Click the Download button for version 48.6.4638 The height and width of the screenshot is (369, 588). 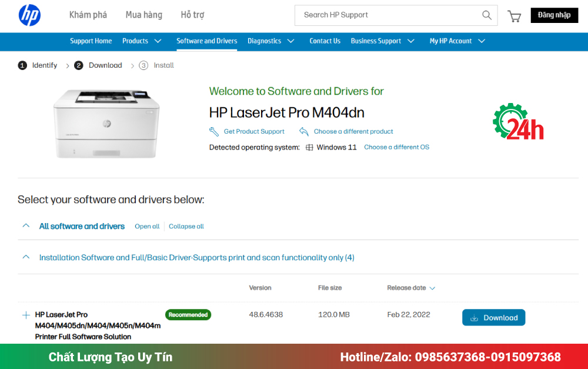tap(493, 318)
